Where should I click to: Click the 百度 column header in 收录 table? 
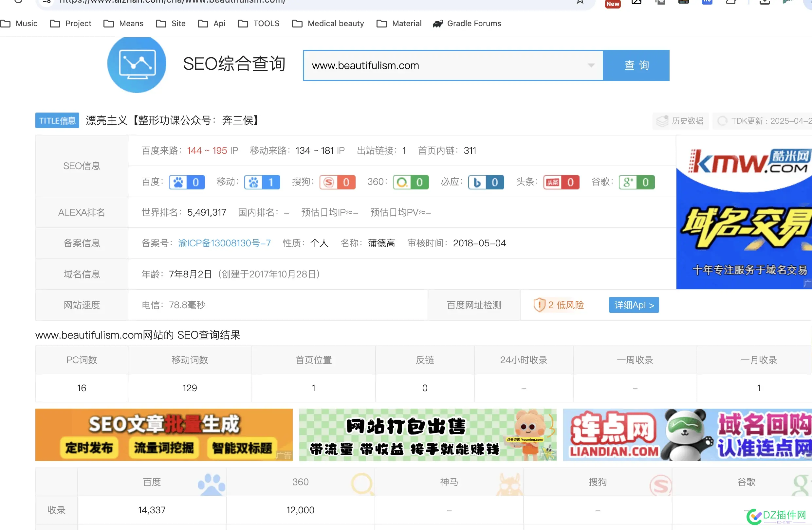pos(152,482)
